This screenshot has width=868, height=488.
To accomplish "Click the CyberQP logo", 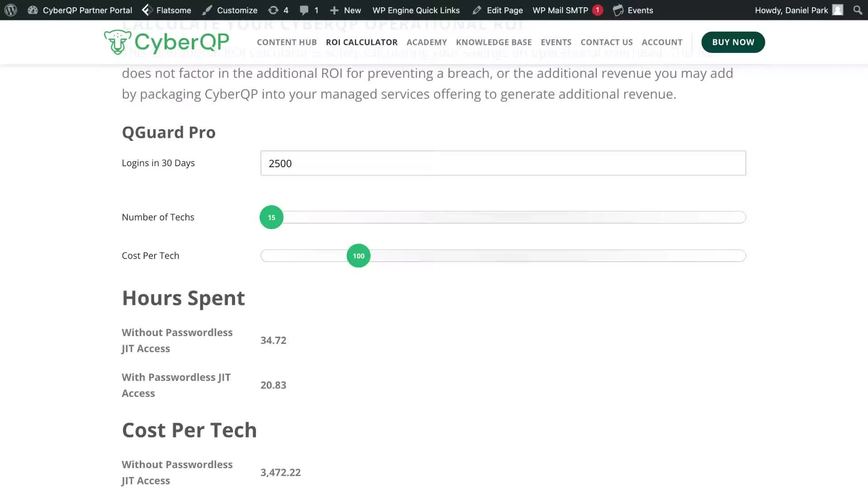I will (166, 42).
